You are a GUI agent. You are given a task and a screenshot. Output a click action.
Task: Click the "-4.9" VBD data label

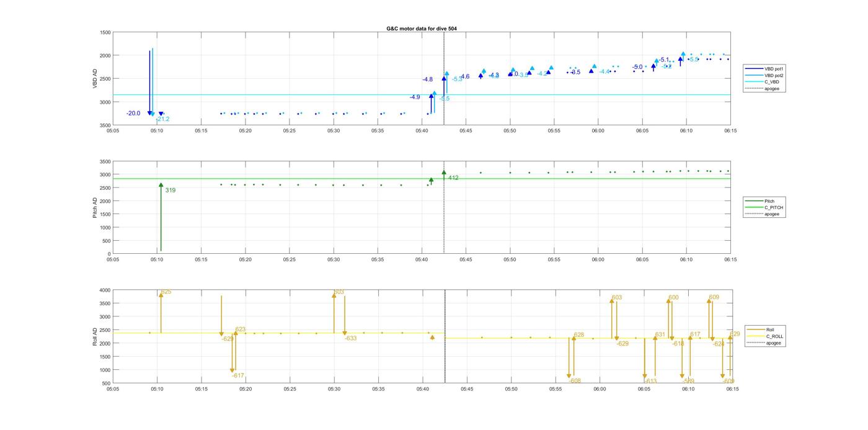click(x=415, y=97)
